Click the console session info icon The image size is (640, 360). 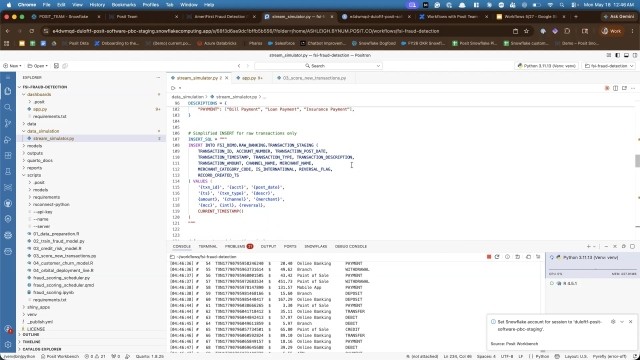507,257
